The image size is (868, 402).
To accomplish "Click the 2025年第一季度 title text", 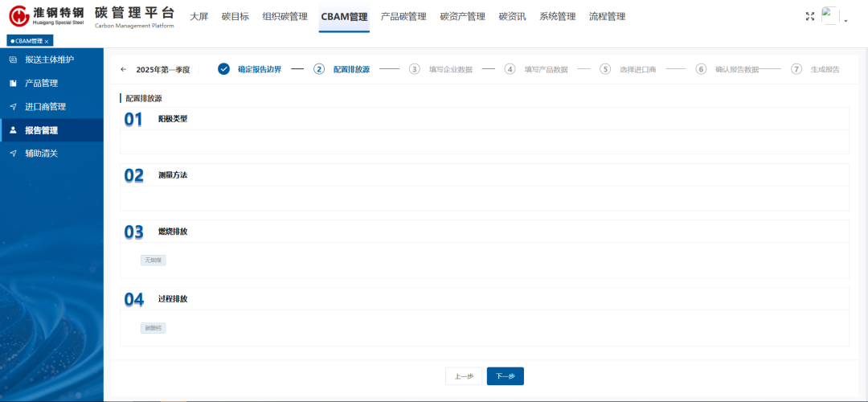I will 163,69.
